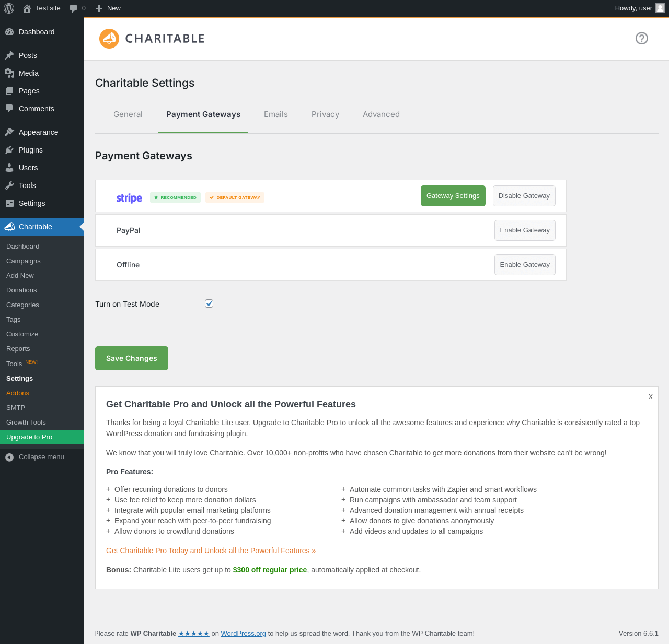669x644 pixels.
Task: Click the Collapse menu arrow icon
Action: [x=9, y=457]
